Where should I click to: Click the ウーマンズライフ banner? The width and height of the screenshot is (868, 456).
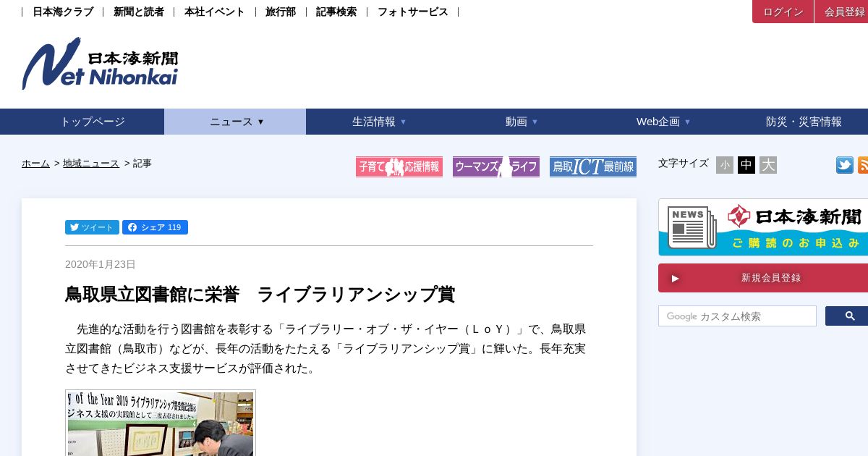click(496, 166)
